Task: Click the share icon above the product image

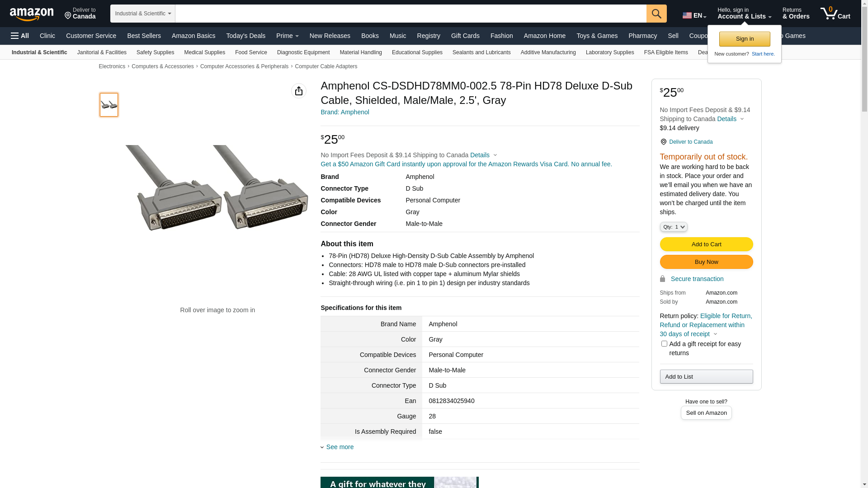Action: point(298,91)
